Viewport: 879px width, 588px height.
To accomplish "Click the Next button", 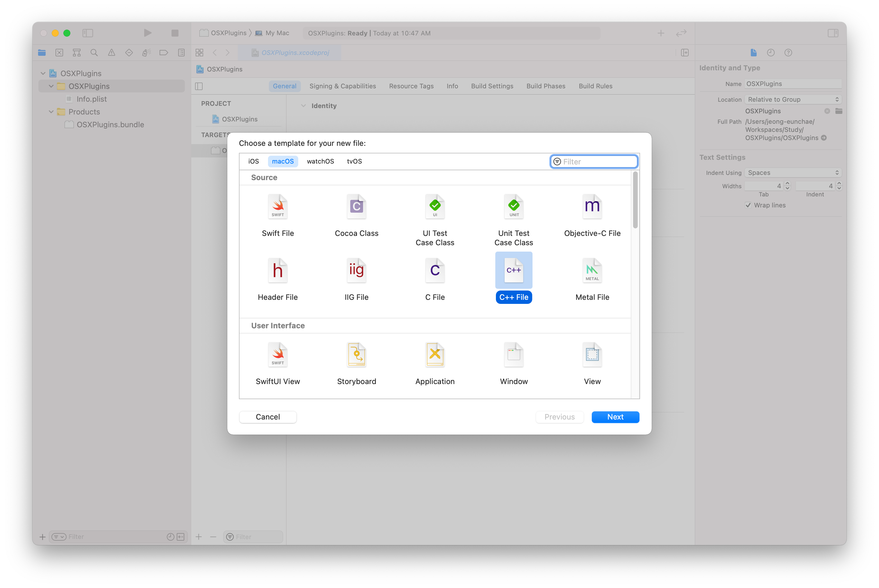I will (x=615, y=417).
